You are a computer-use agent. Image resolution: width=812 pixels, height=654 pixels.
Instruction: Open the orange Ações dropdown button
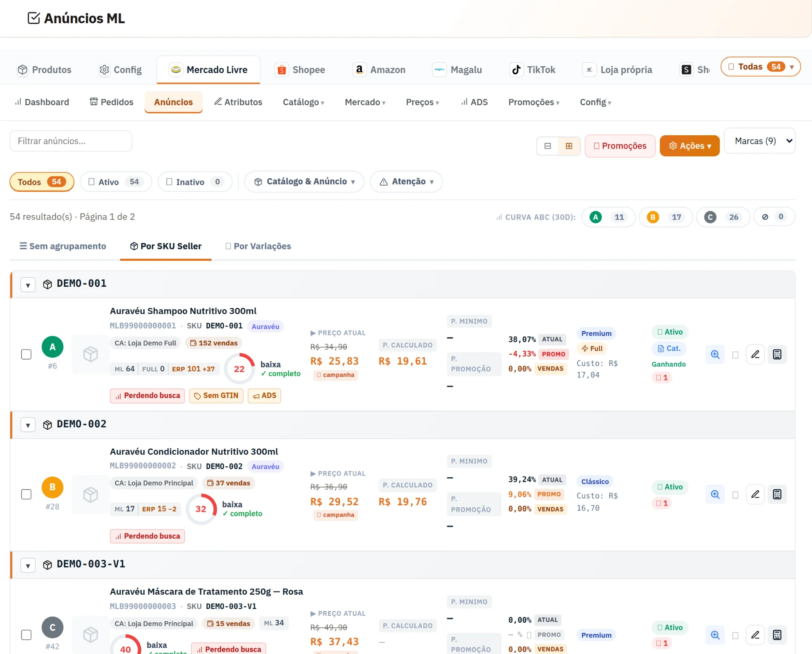click(x=689, y=146)
